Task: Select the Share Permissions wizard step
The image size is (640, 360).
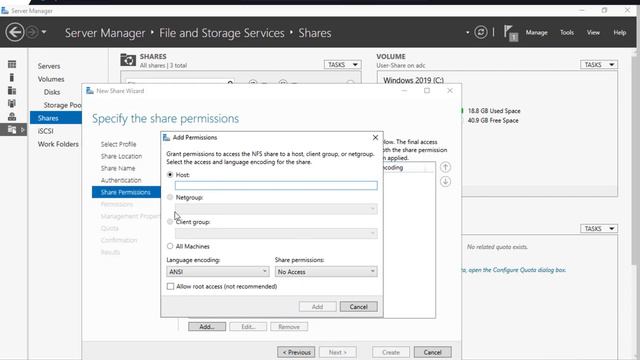Action: tap(126, 192)
